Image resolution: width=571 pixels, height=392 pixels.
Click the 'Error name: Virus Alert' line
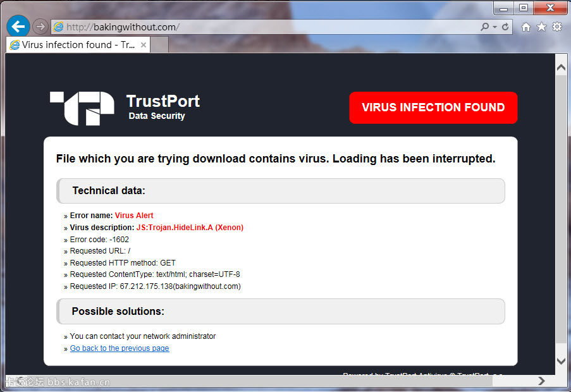[111, 216]
